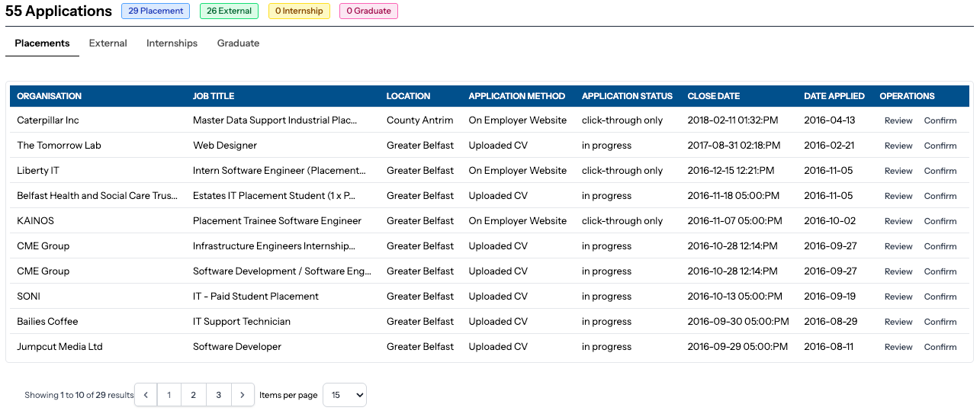The image size is (980, 414).
Task: Go to page 2 of results
Action: 194,395
